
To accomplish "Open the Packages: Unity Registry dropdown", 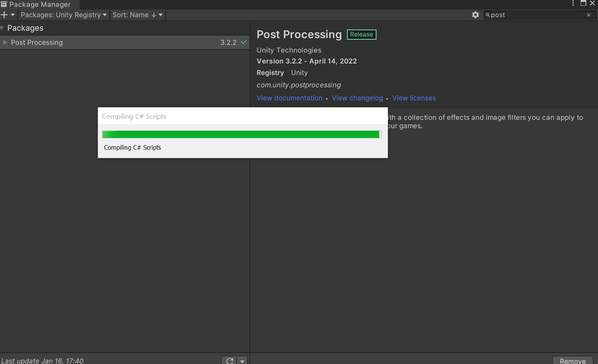I will [x=64, y=15].
